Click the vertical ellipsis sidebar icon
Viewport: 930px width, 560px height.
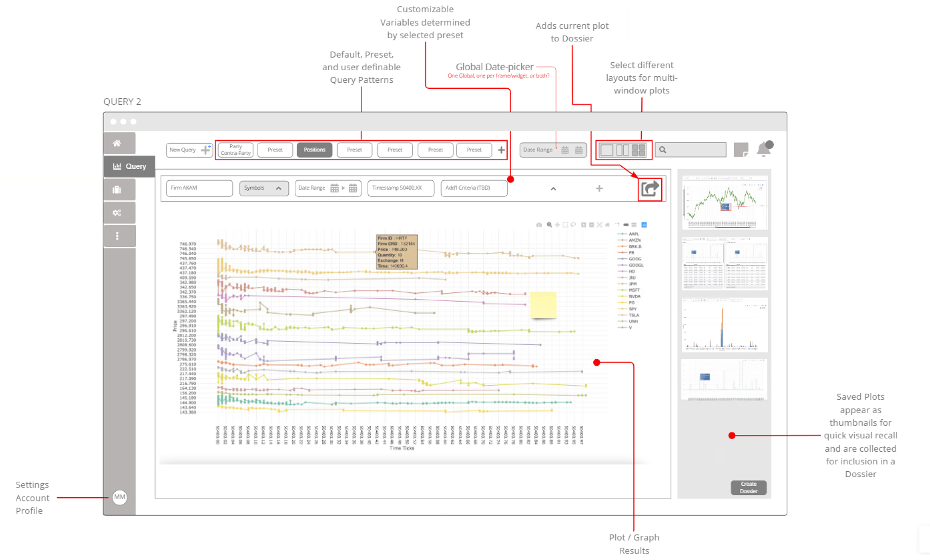pos(117,236)
